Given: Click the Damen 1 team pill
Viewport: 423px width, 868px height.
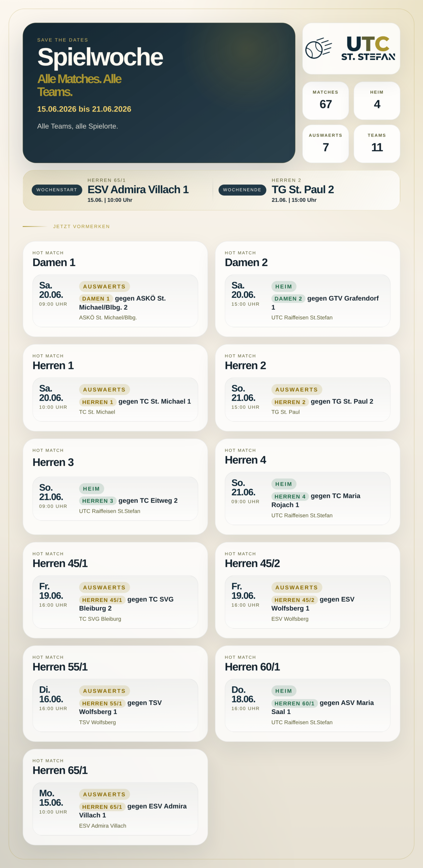Looking at the screenshot, I should (x=96, y=299).
